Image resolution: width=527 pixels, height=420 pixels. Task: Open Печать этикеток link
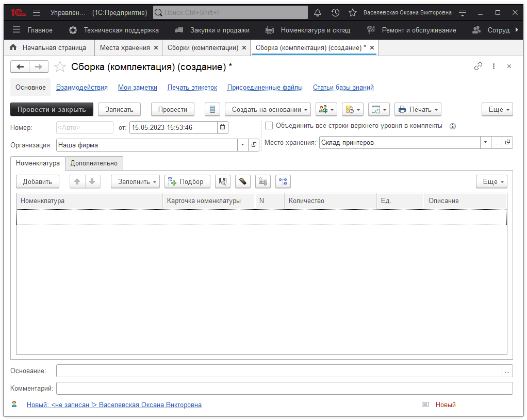(192, 88)
